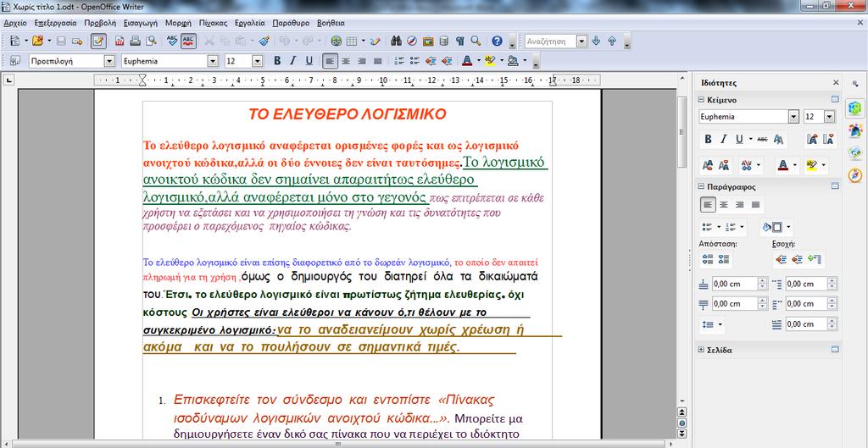Click the Zoom magnifier icon
This screenshot has height=448, width=868.
[476, 41]
